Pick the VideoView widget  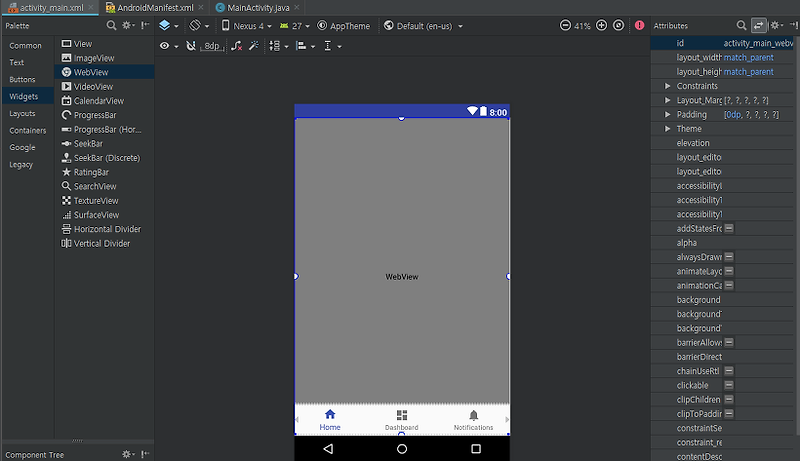click(x=104, y=87)
